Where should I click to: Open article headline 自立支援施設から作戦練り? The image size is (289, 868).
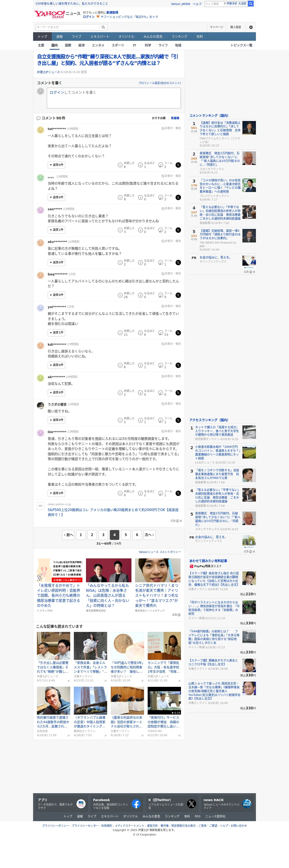point(108,60)
